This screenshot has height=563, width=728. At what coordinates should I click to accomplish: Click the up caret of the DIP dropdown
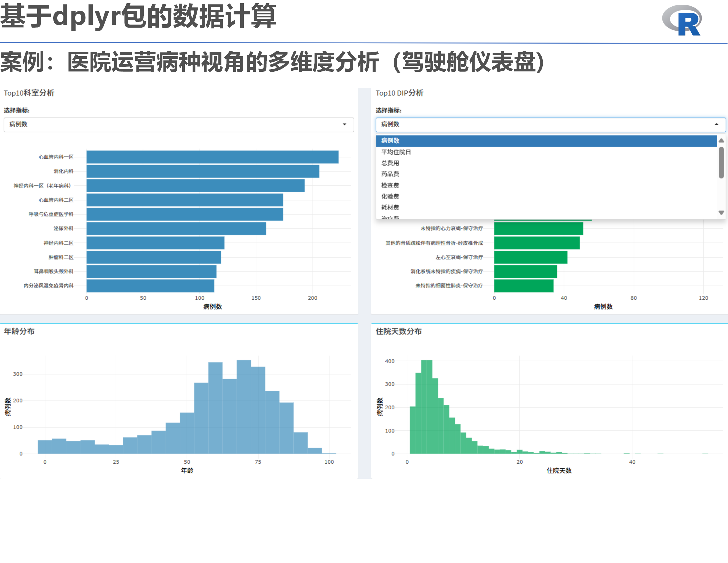[x=716, y=124]
